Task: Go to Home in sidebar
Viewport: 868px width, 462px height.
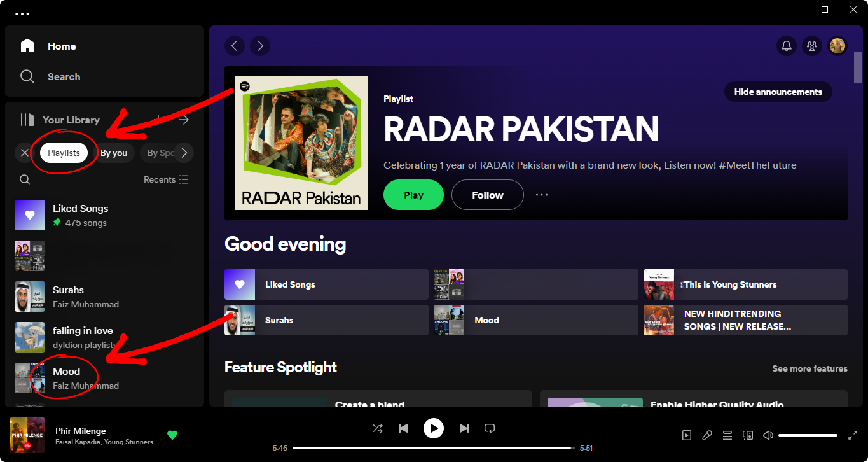Action: point(48,46)
